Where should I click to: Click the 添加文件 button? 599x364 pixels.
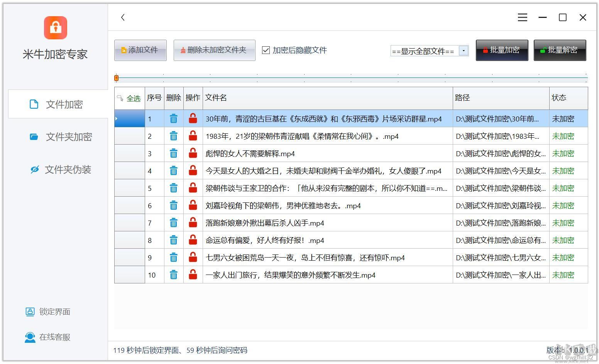140,50
